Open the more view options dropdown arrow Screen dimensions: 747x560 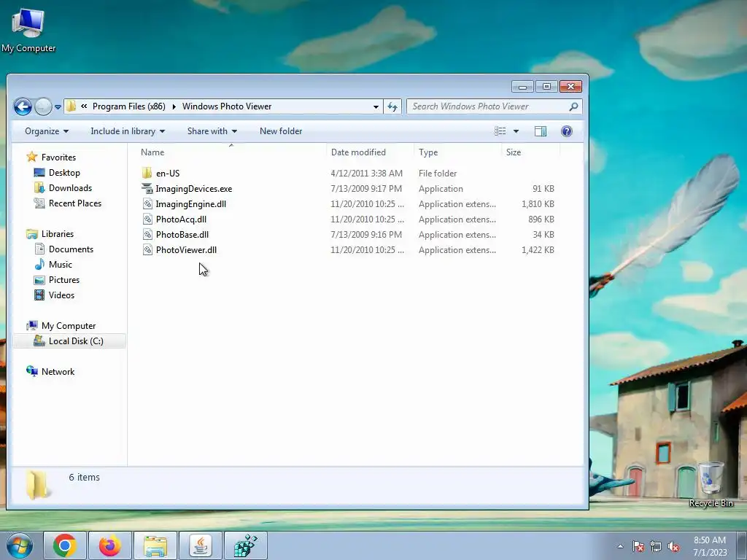point(516,131)
